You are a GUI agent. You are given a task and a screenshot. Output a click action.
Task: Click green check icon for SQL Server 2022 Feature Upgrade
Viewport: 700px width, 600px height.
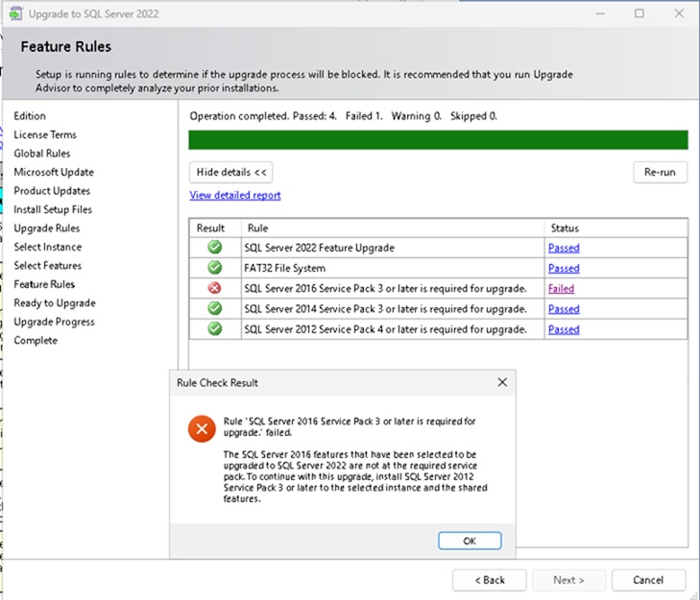(215, 247)
